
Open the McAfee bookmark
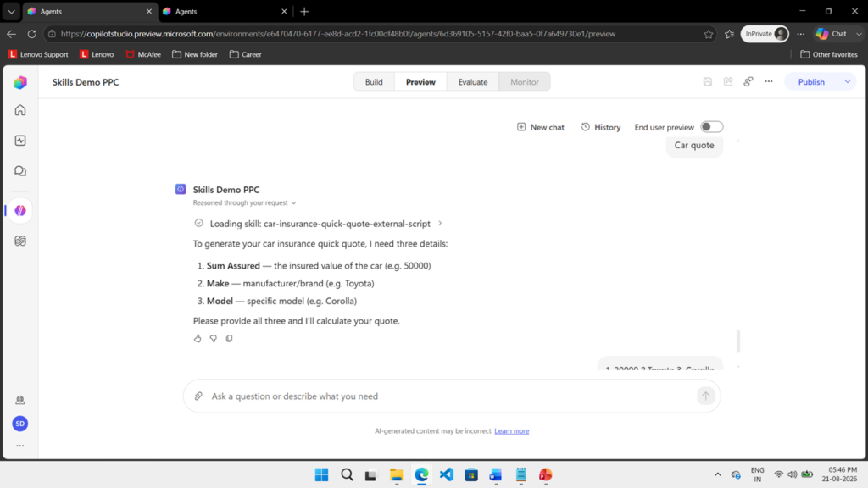143,54
